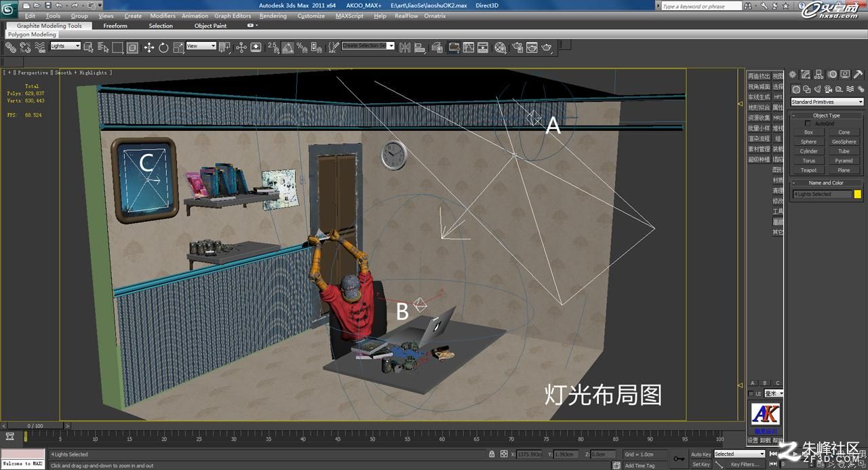The width and height of the screenshot is (868, 470).
Task: Open Standard Primitives dropdown
Action: click(x=827, y=102)
